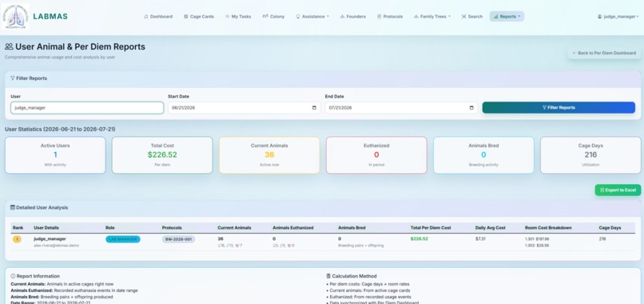Viewport: 644px width, 304px height.
Task: Click the Report Information heading
Action: click(35, 276)
